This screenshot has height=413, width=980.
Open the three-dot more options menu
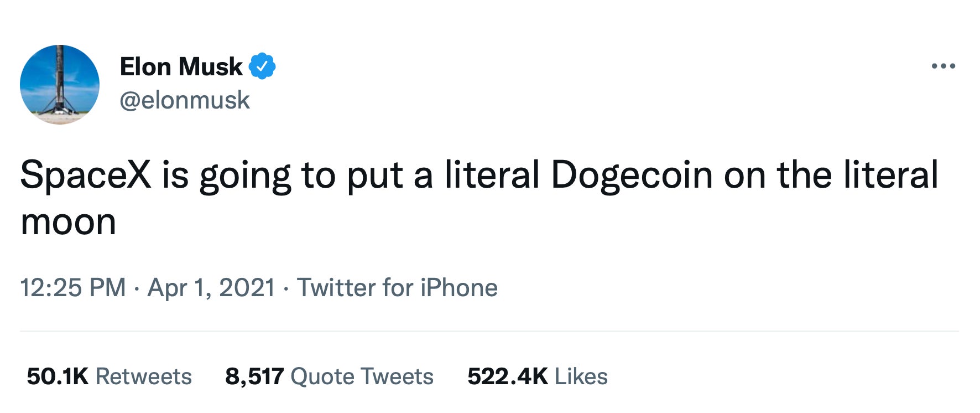tap(943, 66)
